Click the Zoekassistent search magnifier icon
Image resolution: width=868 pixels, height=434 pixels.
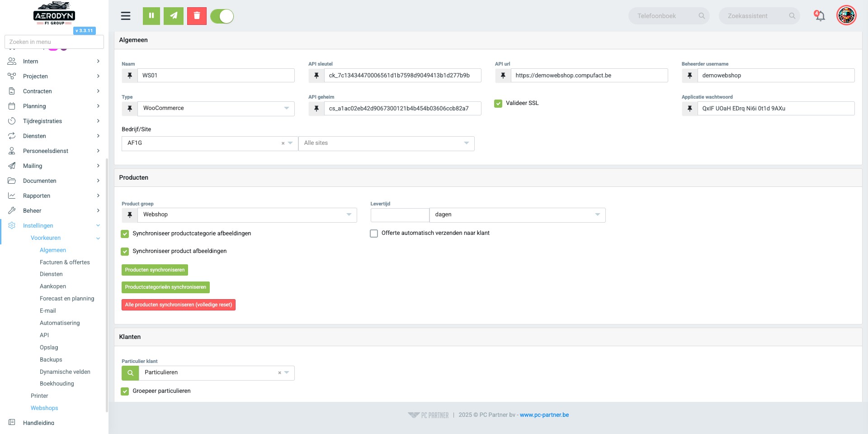pyautogui.click(x=792, y=16)
